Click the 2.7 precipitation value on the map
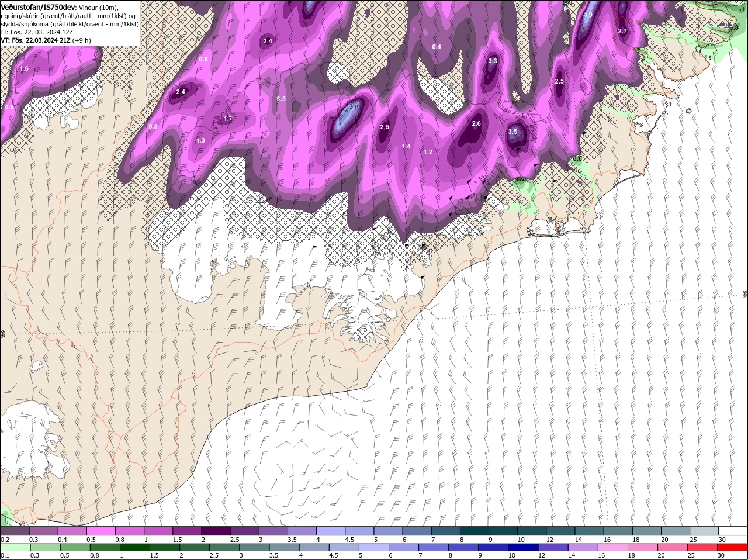This screenshot has height=560, width=748. (x=622, y=31)
